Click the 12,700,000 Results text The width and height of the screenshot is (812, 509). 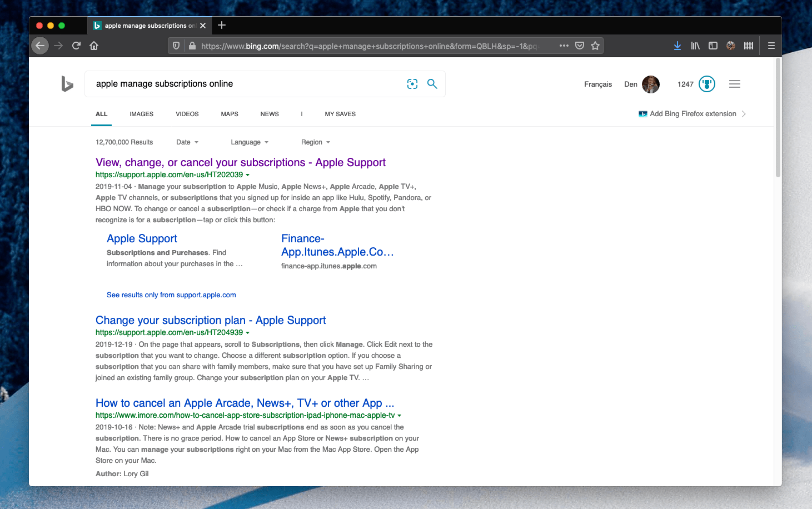pos(124,142)
